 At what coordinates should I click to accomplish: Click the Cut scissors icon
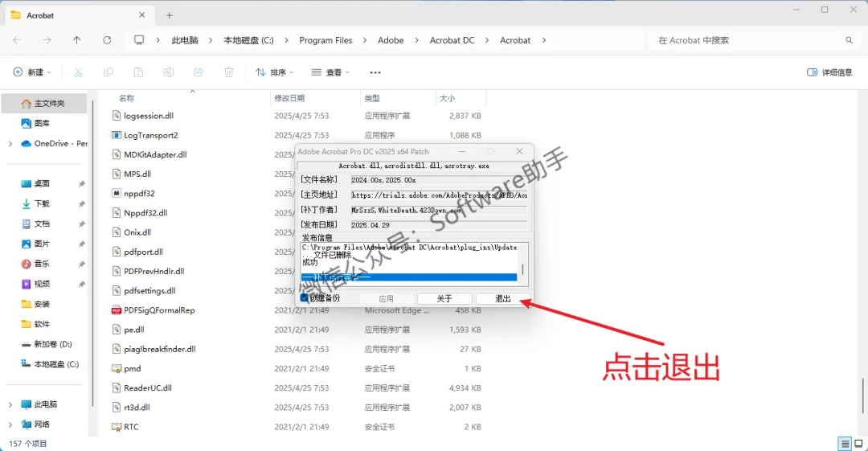click(x=78, y=72)
